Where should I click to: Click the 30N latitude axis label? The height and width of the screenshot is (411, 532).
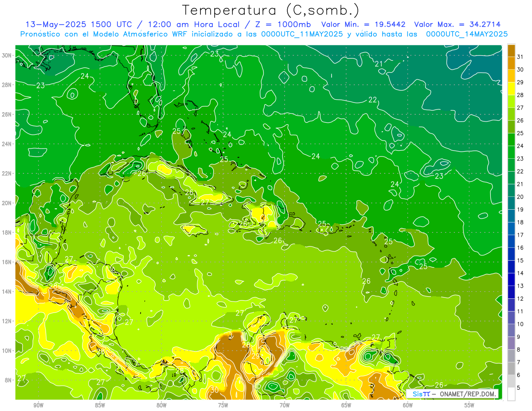coord(7,55)
